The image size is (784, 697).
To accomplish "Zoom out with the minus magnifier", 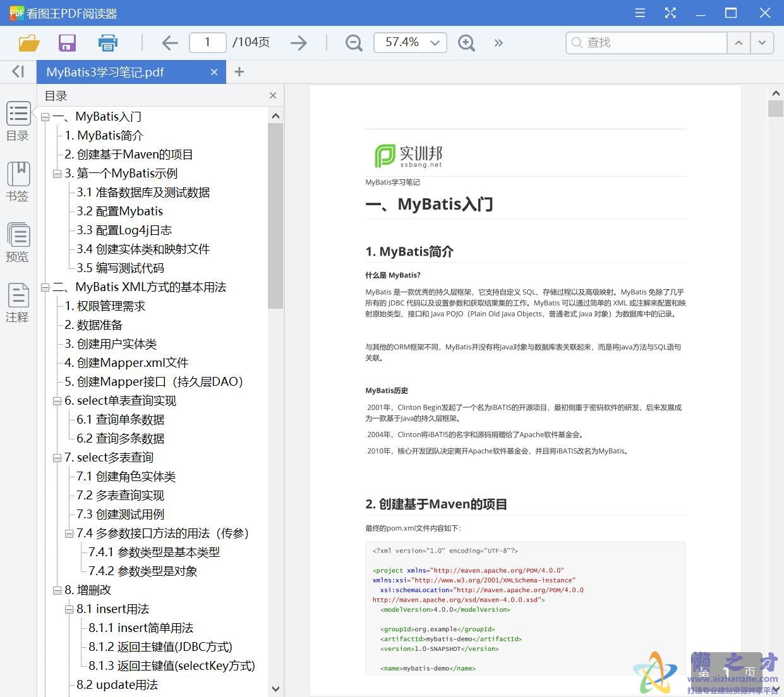I will click(x=354, y=43).
